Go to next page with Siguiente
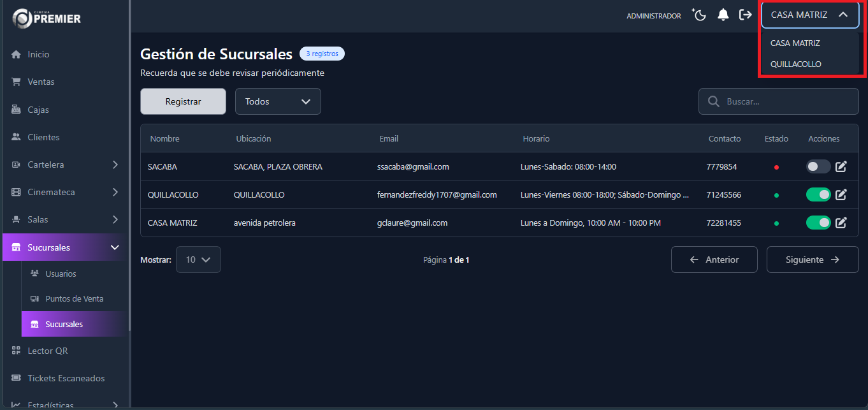This screenshot has width=868, height=410. pos(812,260)
